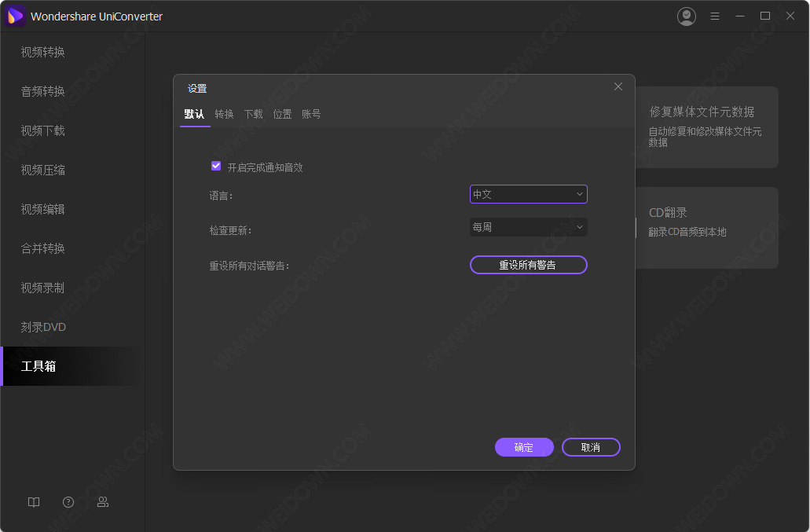Open the user guide book icon

[34, 502]
